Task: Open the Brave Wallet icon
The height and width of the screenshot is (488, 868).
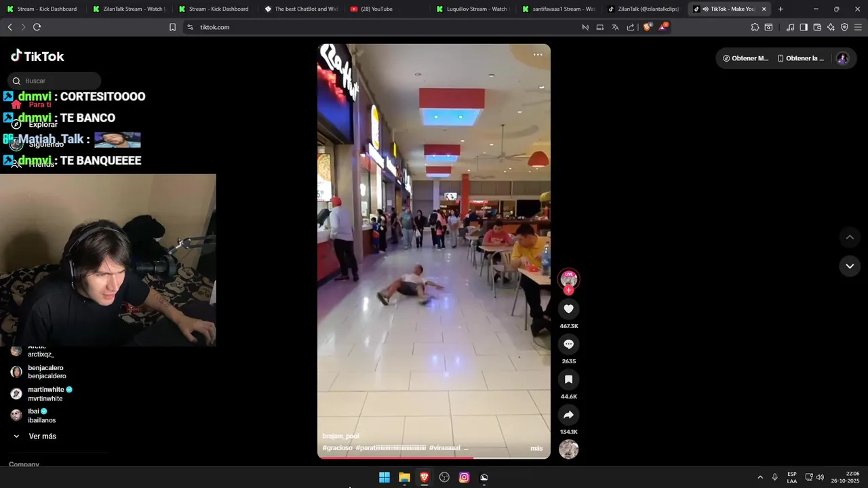Action: click(x=817, y=27)
